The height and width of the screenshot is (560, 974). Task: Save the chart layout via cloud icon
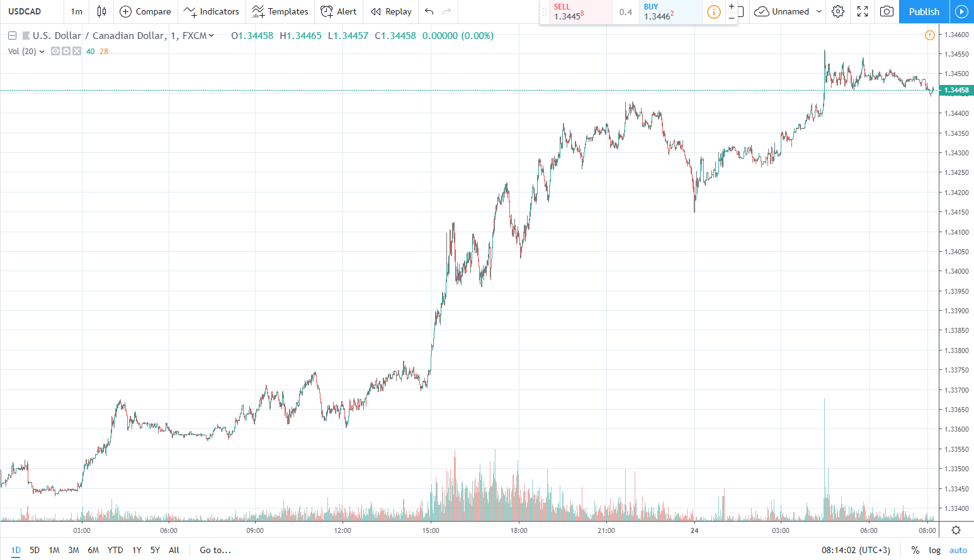click(762, 11)
